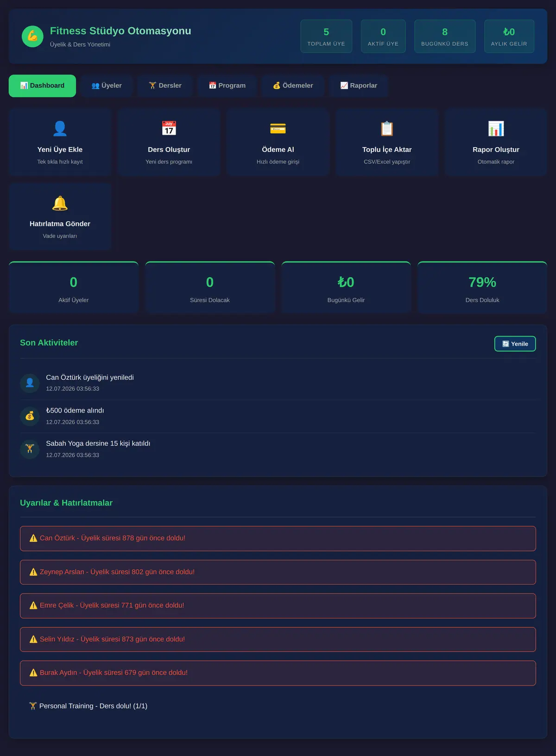The image size is (556, 756).
Task: Click the Ödeme Al card title
Action: click(278, 150)
